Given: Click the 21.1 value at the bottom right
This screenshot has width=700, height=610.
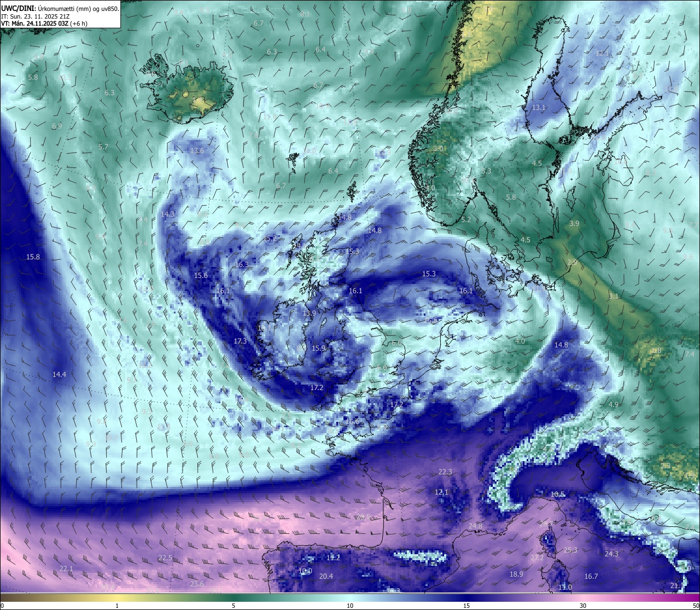Looking at the screenshot, I should (676, 585).
